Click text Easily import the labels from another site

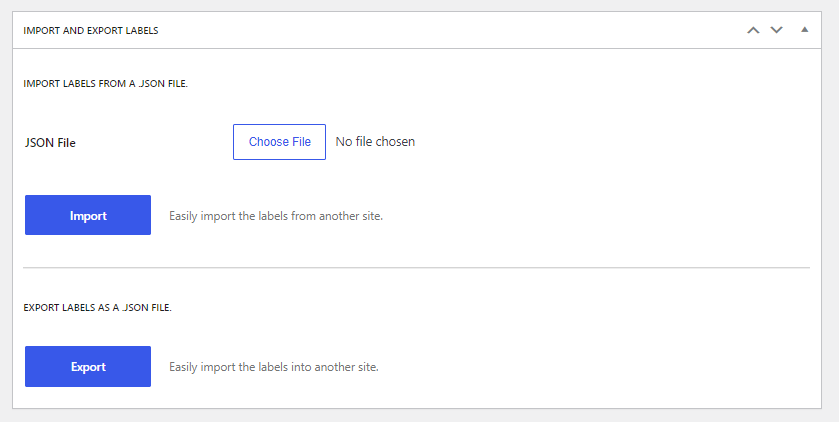pos(276,216)
